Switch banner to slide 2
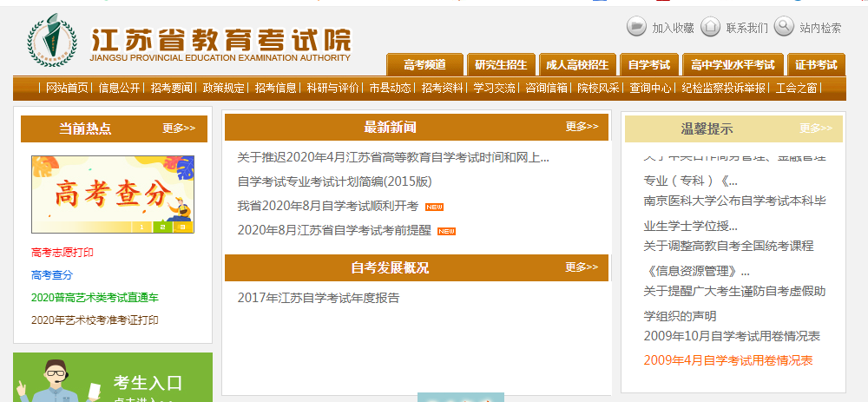The width and height of the screenshot is (868, 402). pos(163,227)
